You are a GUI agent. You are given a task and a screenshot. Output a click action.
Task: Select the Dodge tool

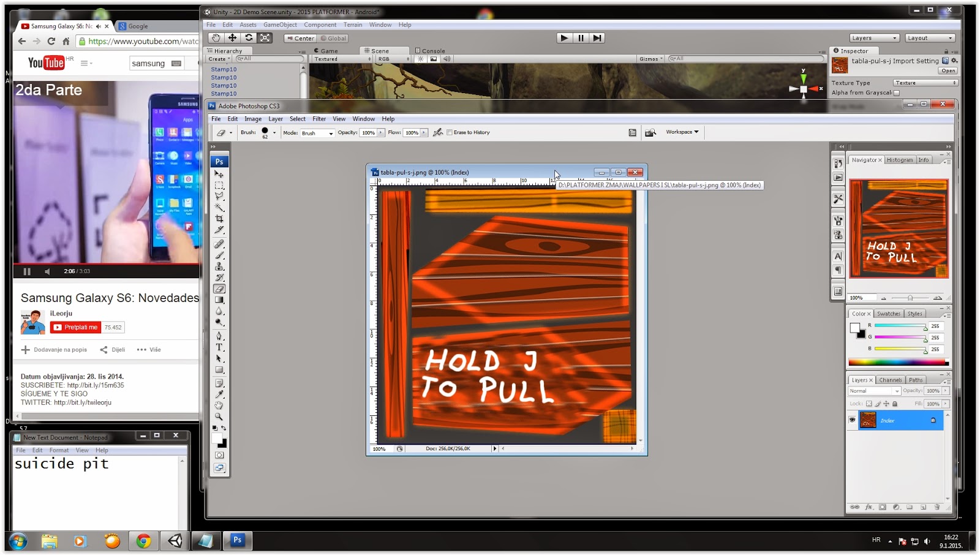click(x=219, y=322)
